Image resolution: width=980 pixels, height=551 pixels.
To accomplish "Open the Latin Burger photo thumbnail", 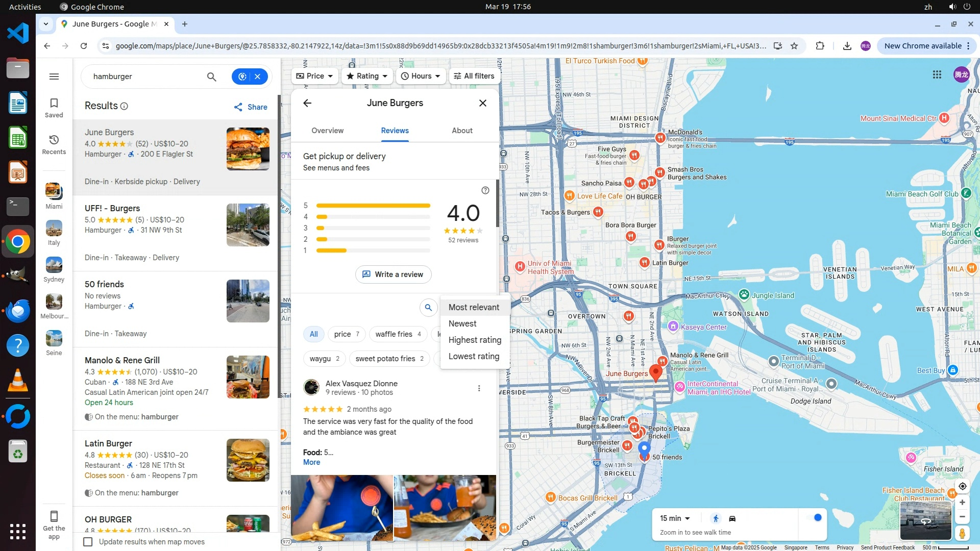I will pyautogui.click(x=248, y=460).
